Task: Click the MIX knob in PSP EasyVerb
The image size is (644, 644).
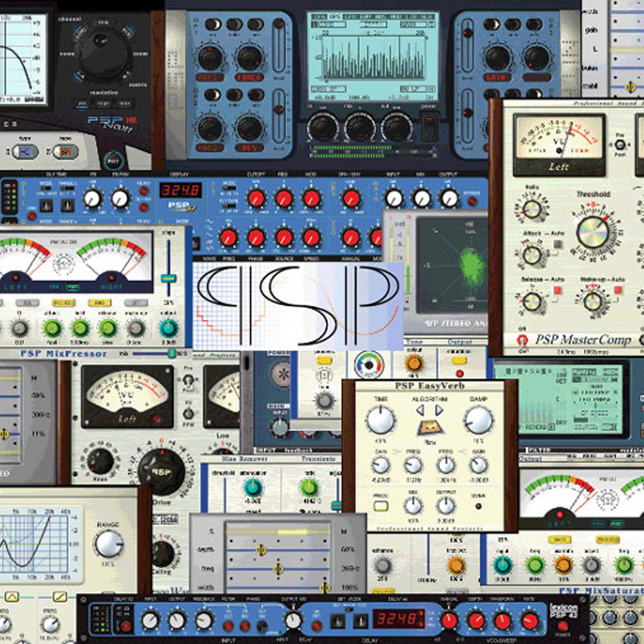Action: 413,506
